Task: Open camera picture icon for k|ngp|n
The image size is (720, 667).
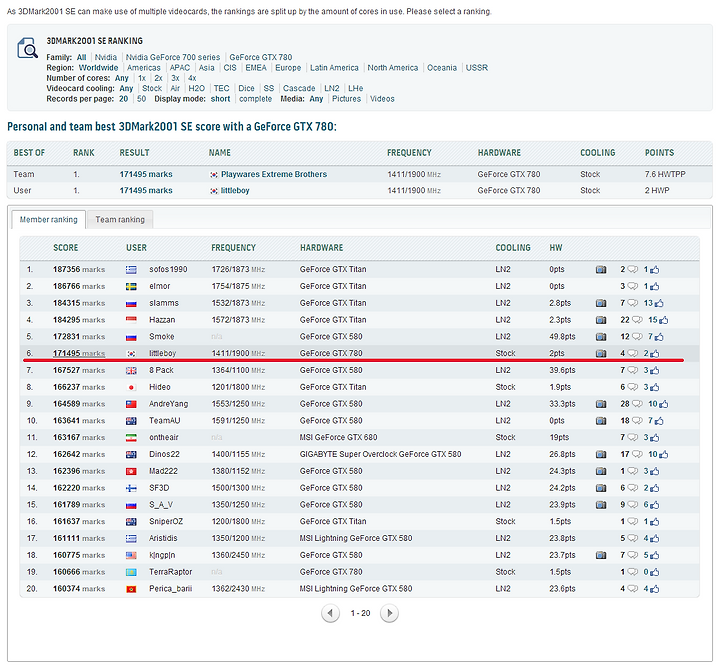Action: click(x=601, y=555)
